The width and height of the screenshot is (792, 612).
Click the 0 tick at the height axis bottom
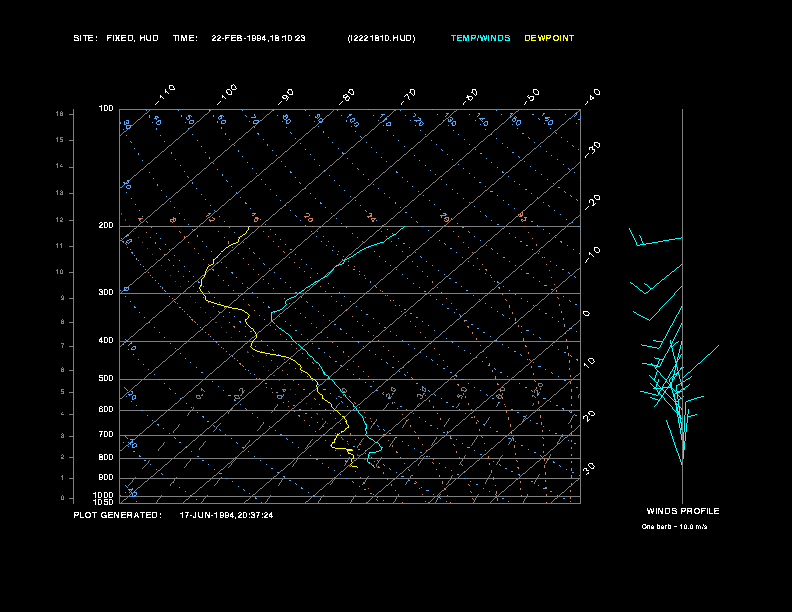[63, 498]
